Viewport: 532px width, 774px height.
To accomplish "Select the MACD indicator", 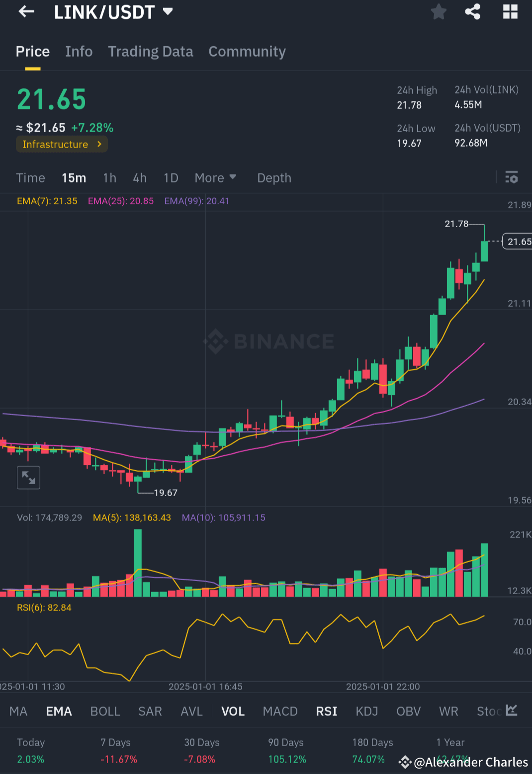I will pos(280,711).
